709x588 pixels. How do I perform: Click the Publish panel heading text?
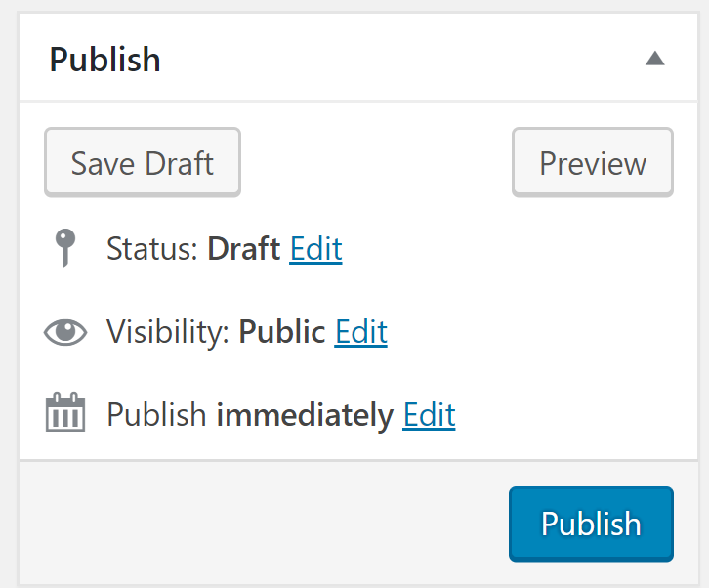pos(104,60)
